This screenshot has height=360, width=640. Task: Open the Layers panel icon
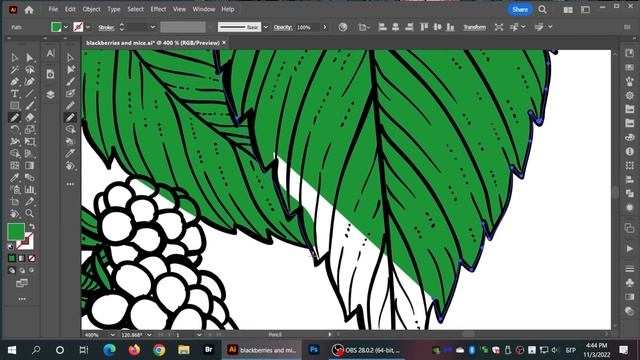[x=50, y=95]
